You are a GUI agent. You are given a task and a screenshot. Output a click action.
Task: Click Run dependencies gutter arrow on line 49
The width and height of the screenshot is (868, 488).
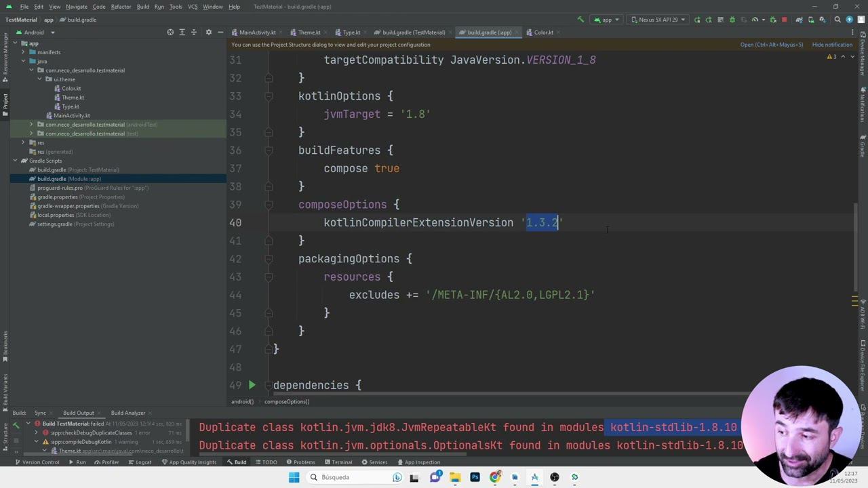coord(252,385)
